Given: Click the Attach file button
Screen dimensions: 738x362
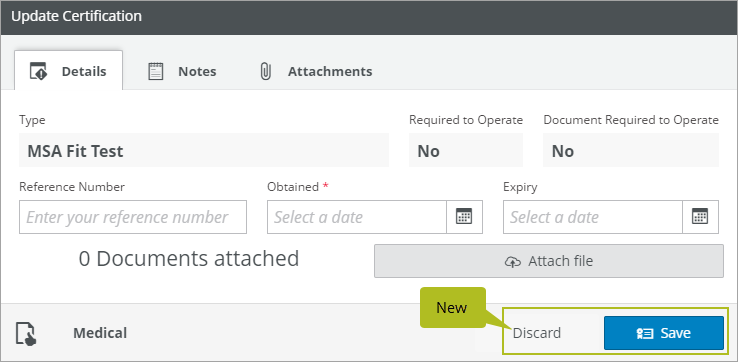Looking at the screenshot, I should [549, 261].
